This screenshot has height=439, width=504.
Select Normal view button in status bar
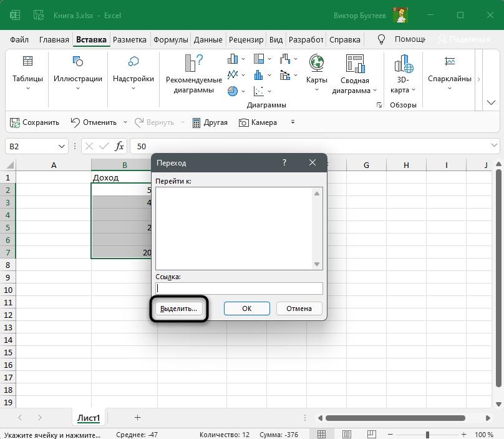point(321,434)
